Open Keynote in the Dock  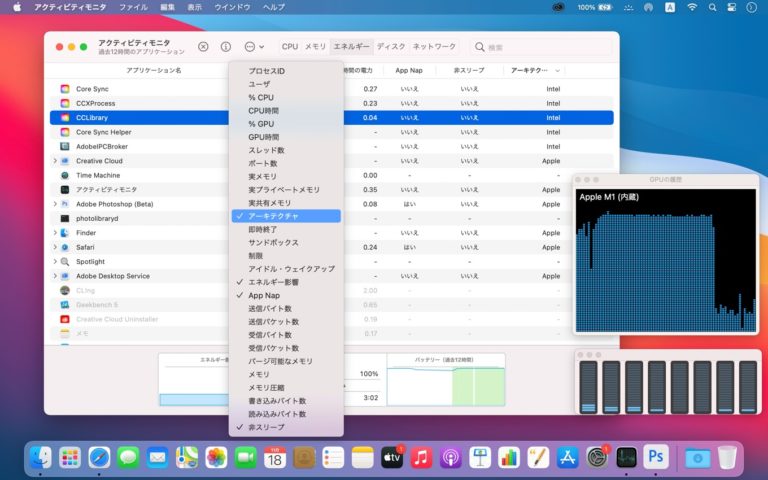click(480, 458)
